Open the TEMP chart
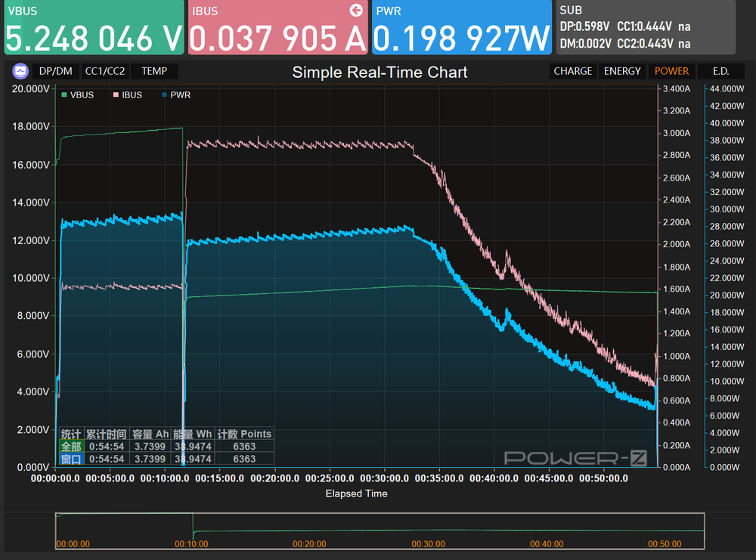The image size is (756, 560). (154, 71)
